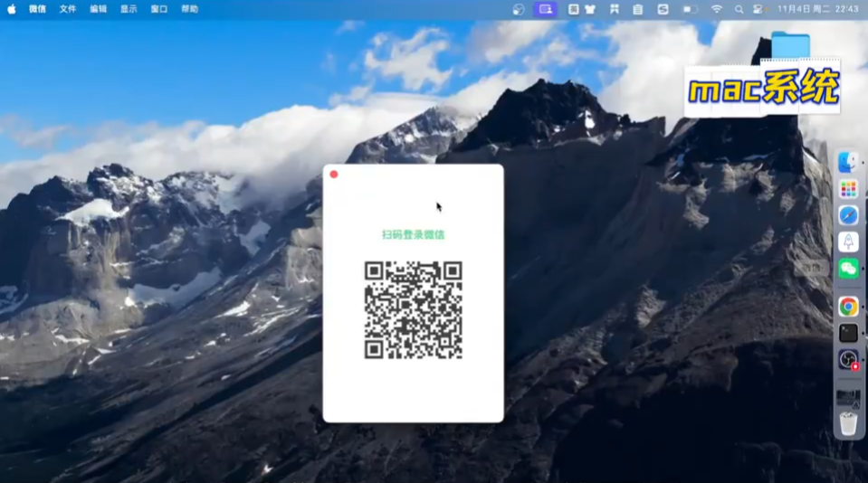The width and height of the screenshot is (868, 483).
Task: Open WeChat from the Dock
Action: (848, 268)
